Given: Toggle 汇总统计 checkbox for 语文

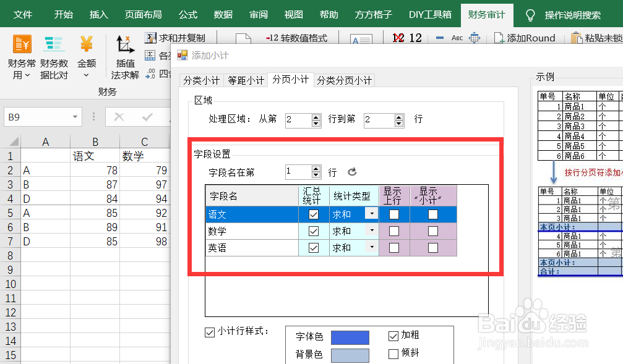Looking at the screenshot, I should point(314,214).
